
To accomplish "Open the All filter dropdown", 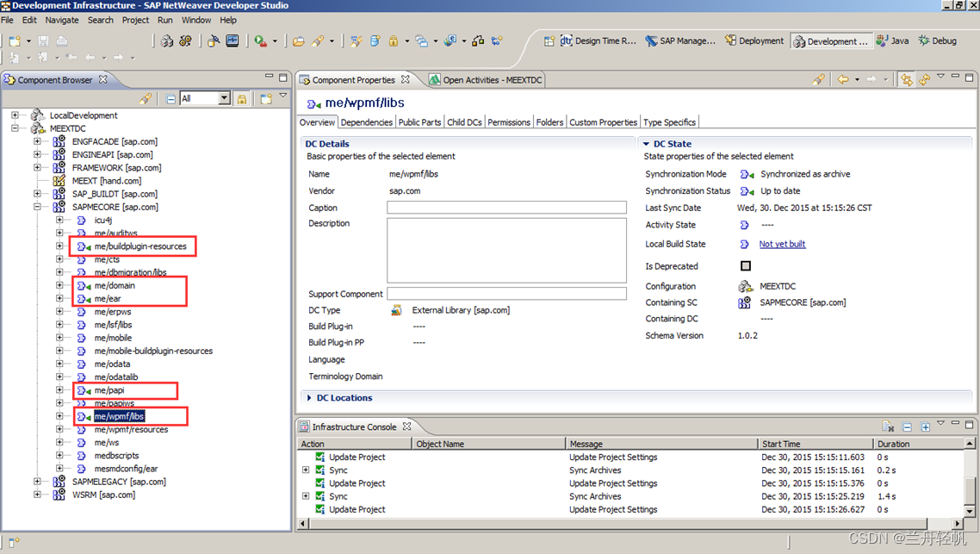I will [x=225, y=98].
